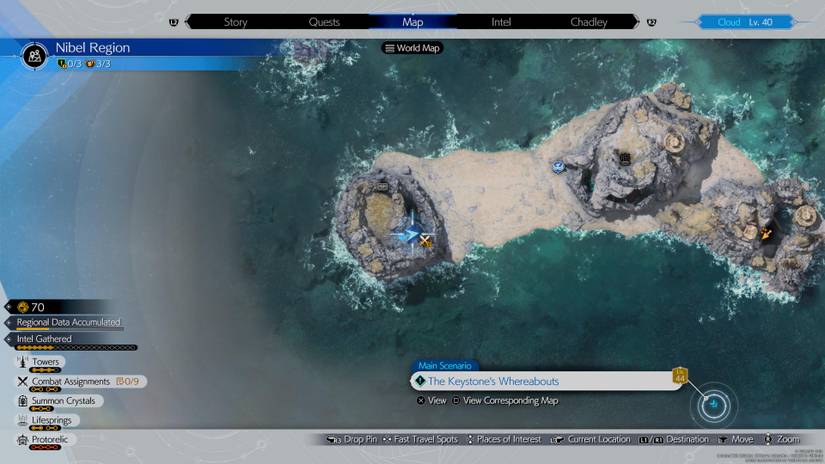
Task: Select the Protorelic icon
Action: [x=22, y=440]
